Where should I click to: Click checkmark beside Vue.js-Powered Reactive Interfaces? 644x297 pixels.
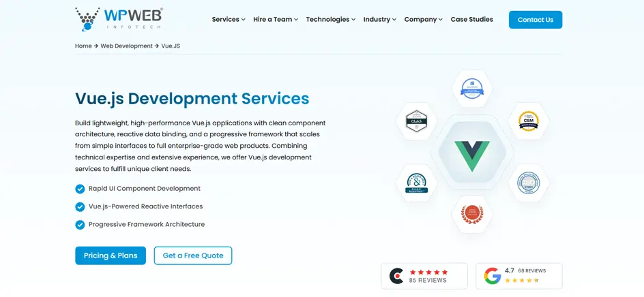80,207
